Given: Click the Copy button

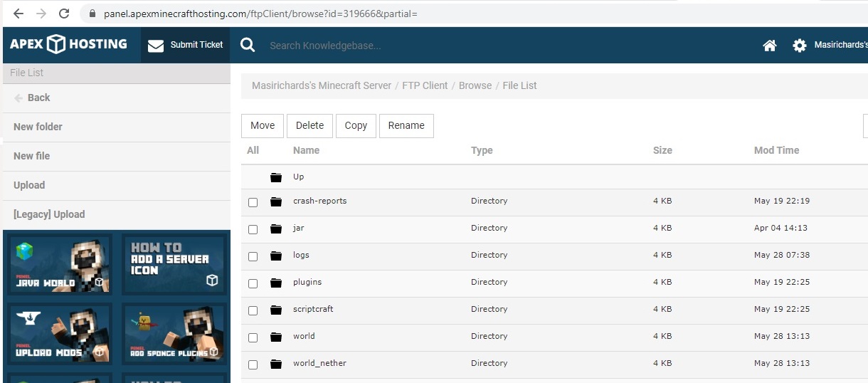Looking at the screenshot, I should coord(356,125).
